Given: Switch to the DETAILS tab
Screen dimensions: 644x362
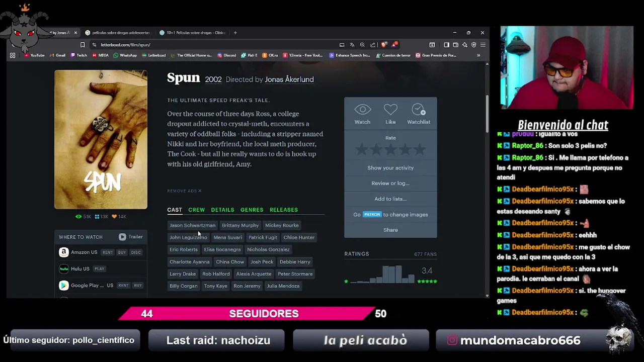Looking at the screenshot, I should click(x=222, y=210).
